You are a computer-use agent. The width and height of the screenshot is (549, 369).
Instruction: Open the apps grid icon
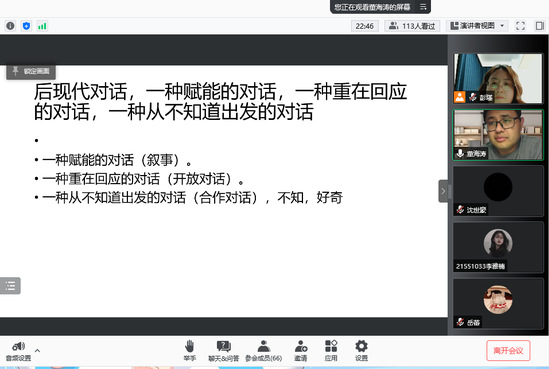(331, 350)
